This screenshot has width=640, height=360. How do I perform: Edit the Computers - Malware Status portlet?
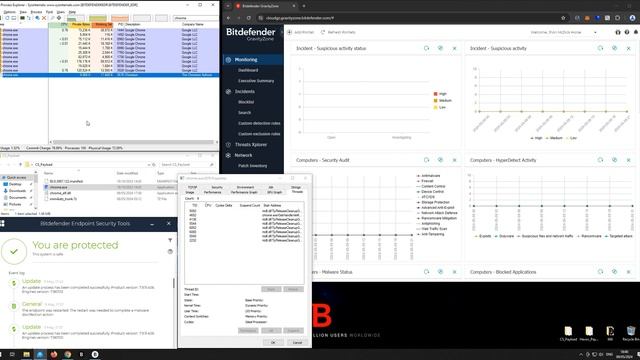click(x=440, y=272)
